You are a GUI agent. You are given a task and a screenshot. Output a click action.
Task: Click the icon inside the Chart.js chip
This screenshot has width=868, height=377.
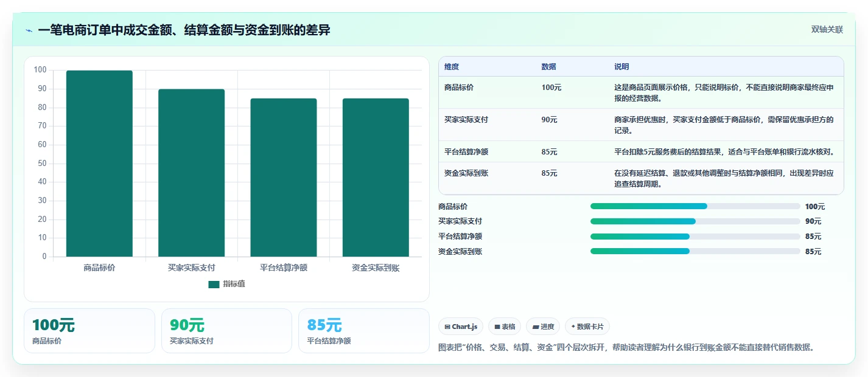coord(447,327)
